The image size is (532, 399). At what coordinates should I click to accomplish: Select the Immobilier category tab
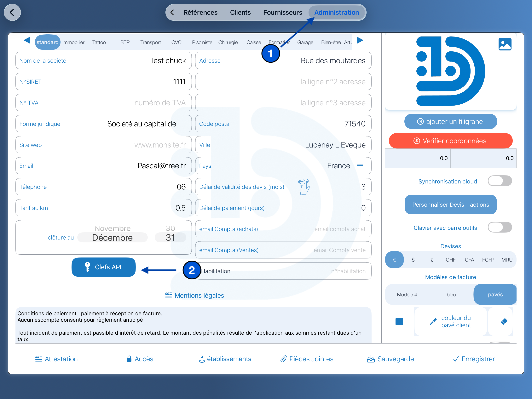(x=73, y=42)
